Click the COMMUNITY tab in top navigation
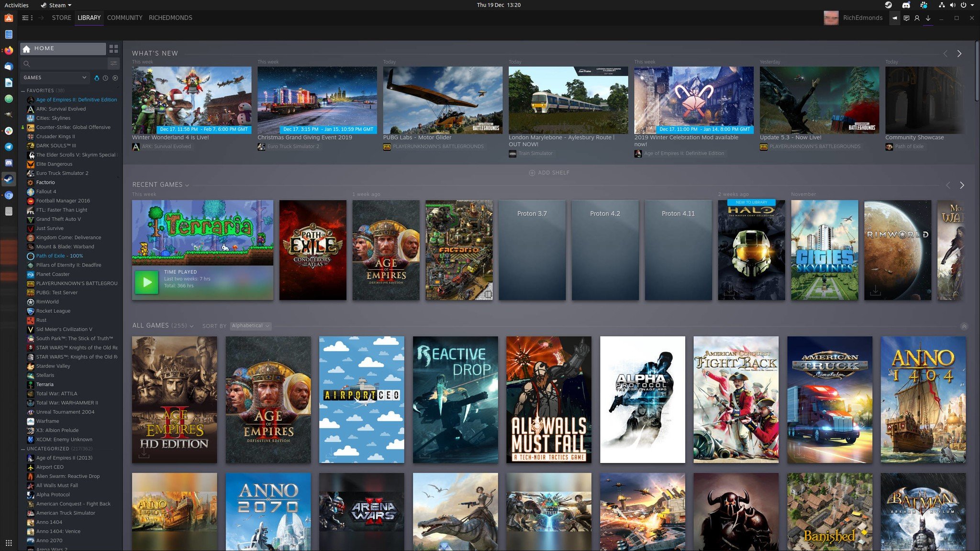This screenshot has width=980, height=551. tap(124, 17)
